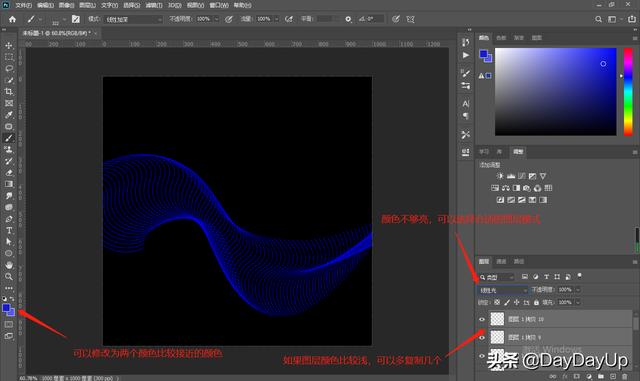Select the Zoom magnifier tool
This screenshot has height=381, width=640.
click(x=9, y=276)
